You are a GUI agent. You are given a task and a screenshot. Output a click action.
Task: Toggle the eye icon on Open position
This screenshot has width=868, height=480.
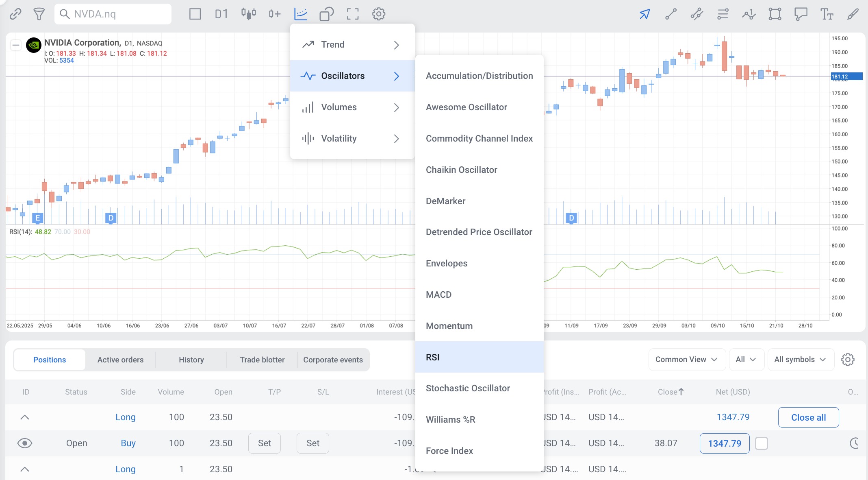tap(25, 443)
